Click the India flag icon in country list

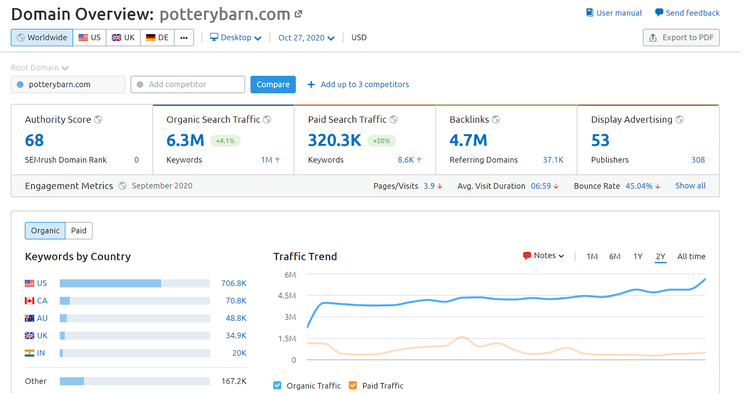(x=29, y=353)
